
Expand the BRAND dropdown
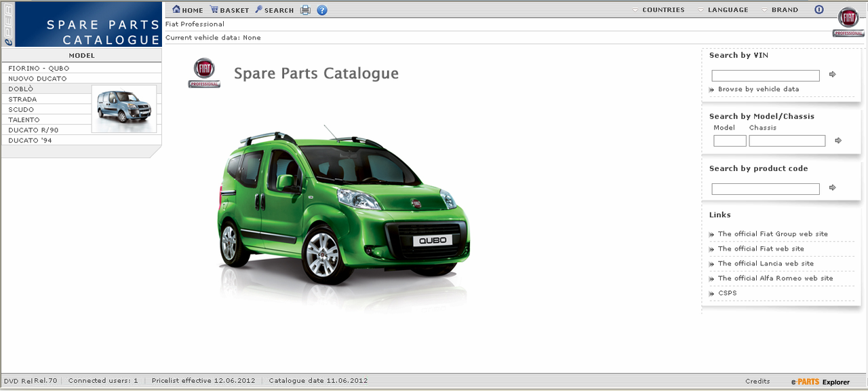[x=780, y=10]
